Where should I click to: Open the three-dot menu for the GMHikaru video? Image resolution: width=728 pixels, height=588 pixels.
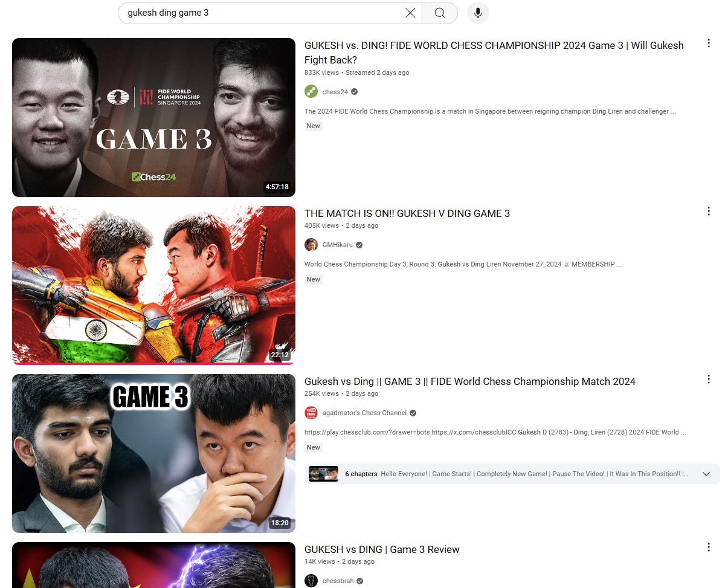click(709, 212)
